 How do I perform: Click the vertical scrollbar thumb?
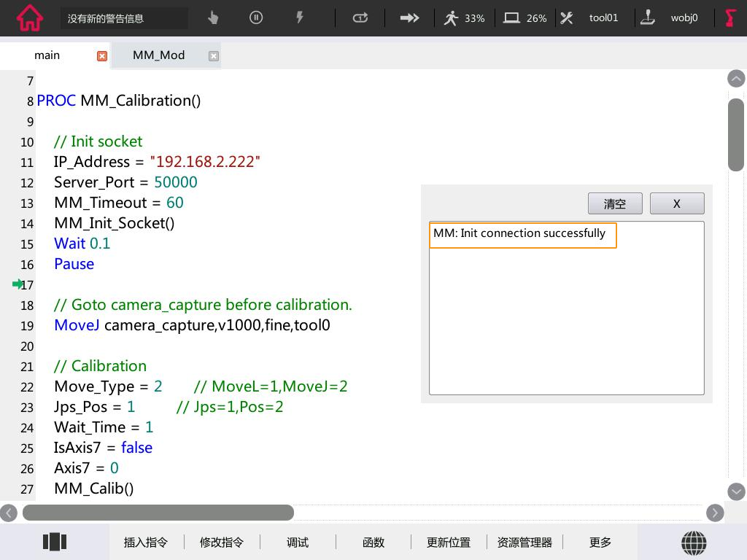pyautogui.click(x=735, y=135)
